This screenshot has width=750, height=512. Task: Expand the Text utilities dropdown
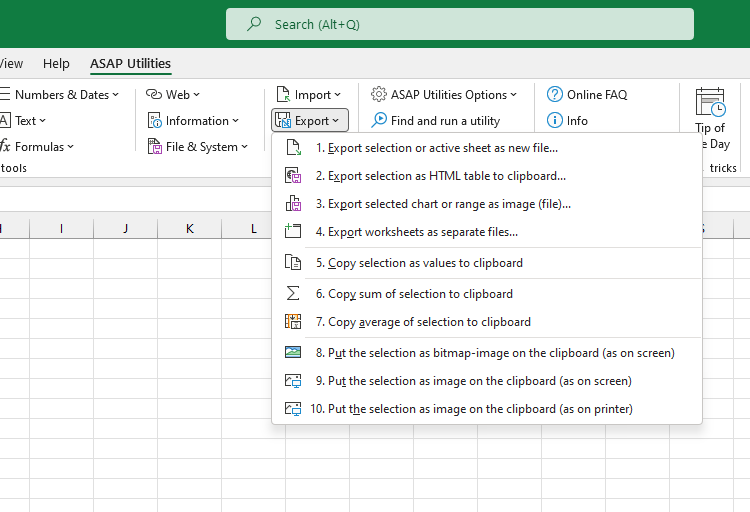(43, 121)
